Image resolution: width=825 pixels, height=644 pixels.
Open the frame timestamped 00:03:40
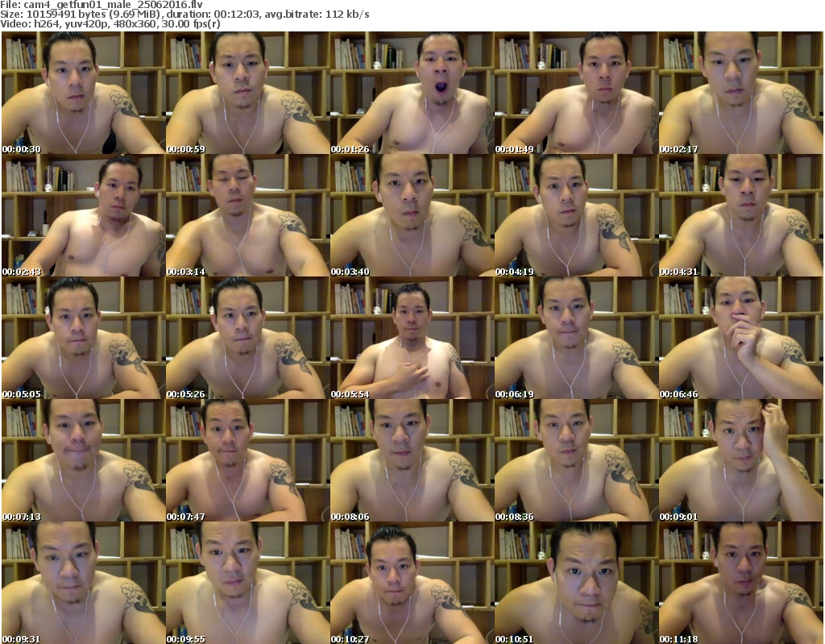412,215
